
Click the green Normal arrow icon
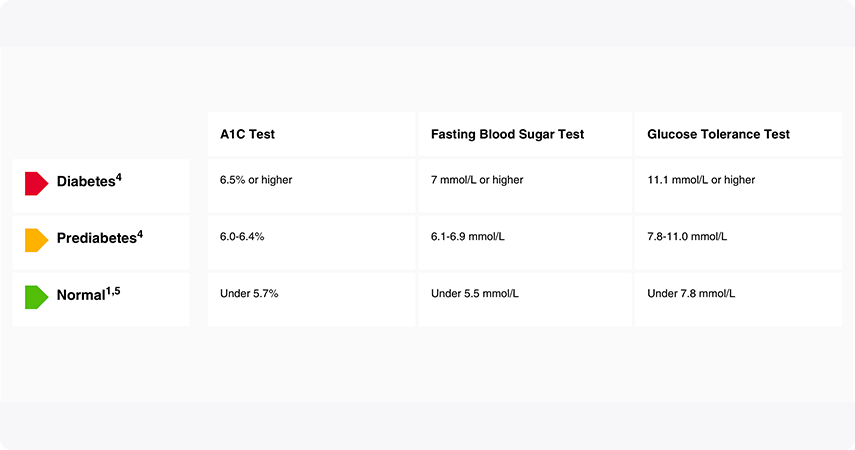(37, 297)
